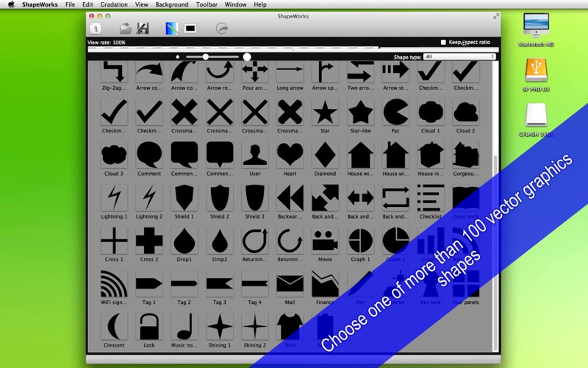Choose the Long arrow shape

point(290,72)
